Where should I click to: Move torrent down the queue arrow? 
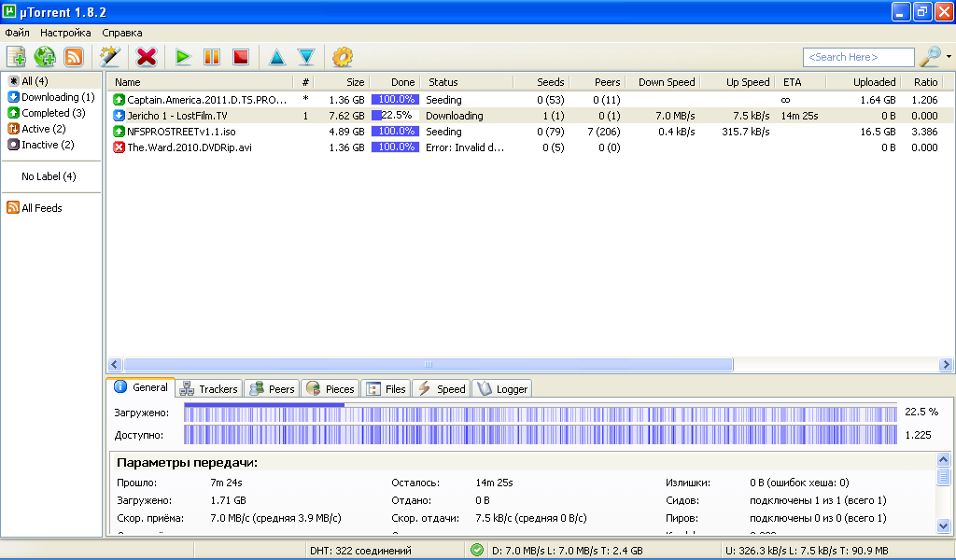[x=306, y=57]
